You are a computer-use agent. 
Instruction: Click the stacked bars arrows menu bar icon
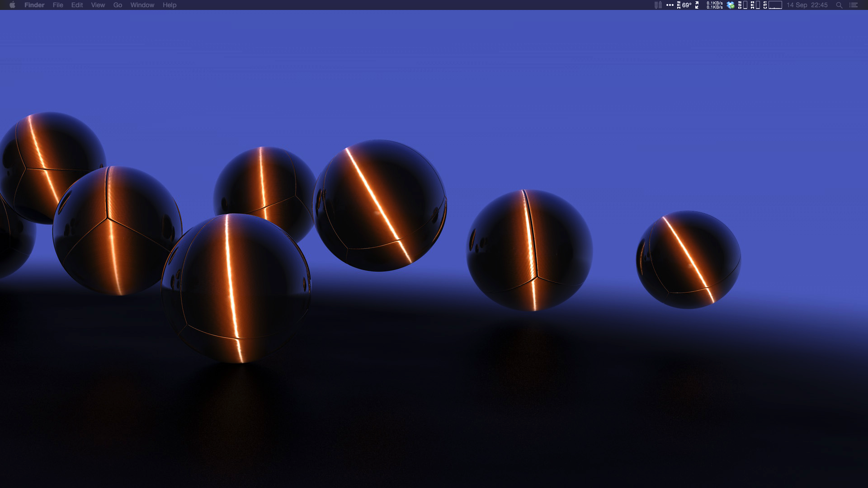(658, 5)
